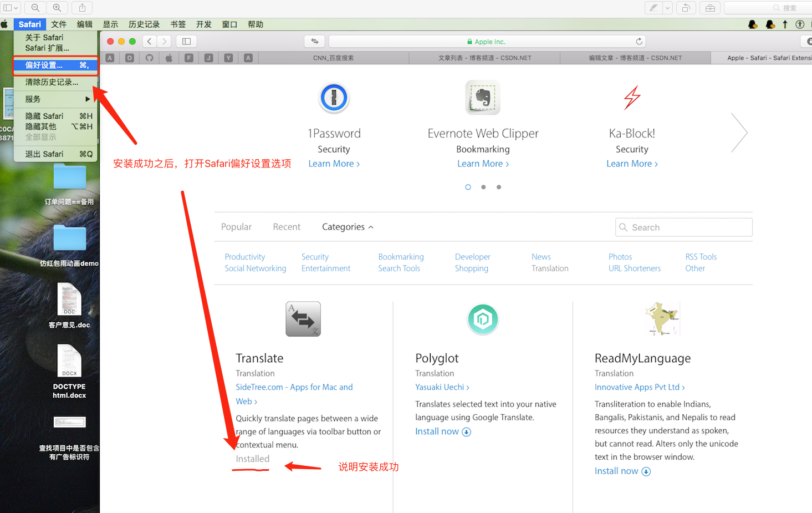Click the extensions Search field
This screenshot has height=513, width=812.
pos(684,227)
